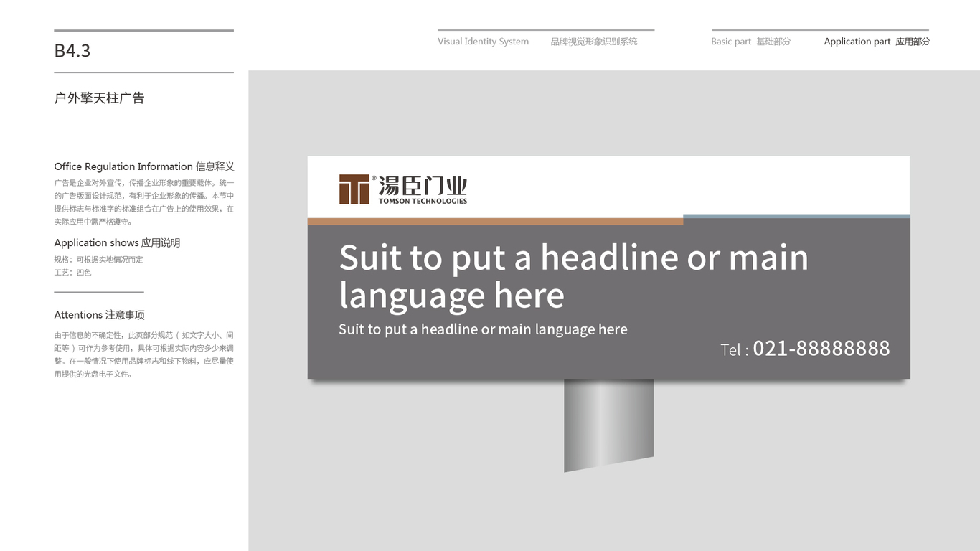Click 'Office Regulation Information 信息释义' heading
Viewport: 980px width, 551px height.
pos(144,166)
